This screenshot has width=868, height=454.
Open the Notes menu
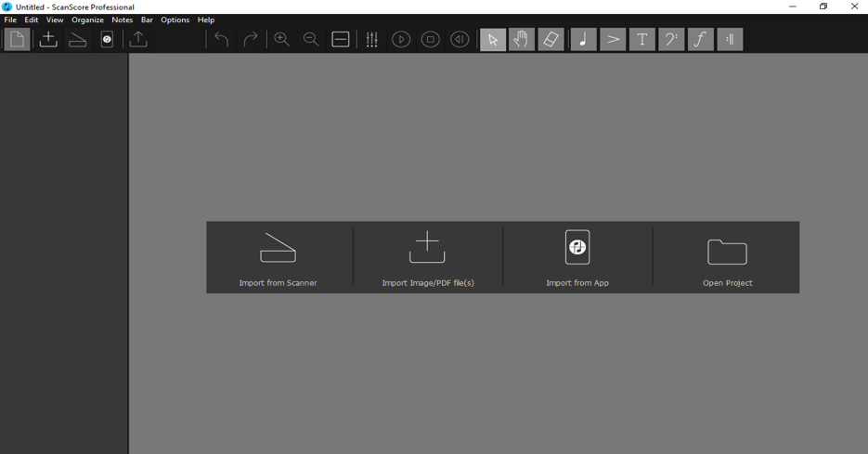(123, 19)
